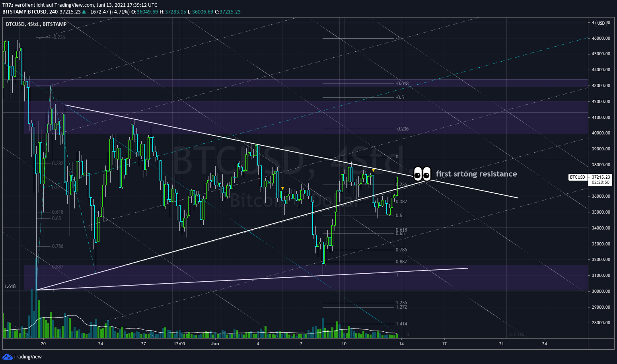This screenshot has height=364, width=617.
Task: Click the candle countdown 02:20:50
Action: point(601,182)
